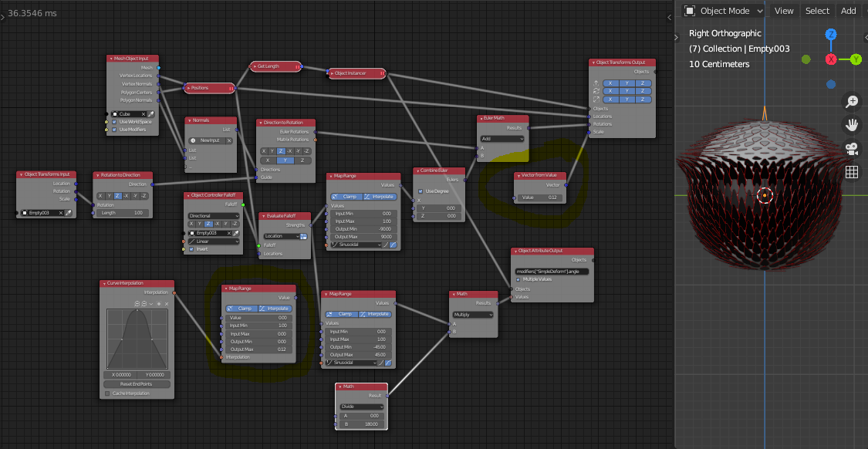Open the Add menu in the viewport header

point(848,11)
